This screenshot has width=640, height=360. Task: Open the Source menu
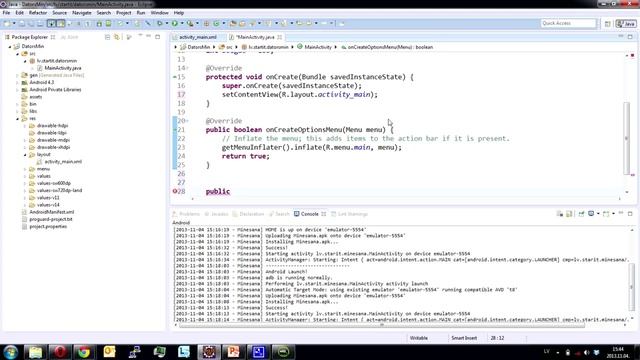(x=59, y=13)
